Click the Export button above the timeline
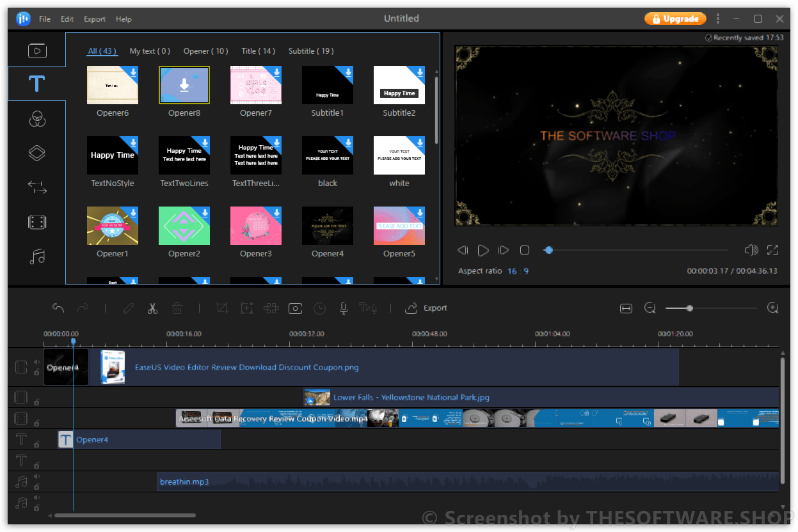 pos(426,308)
